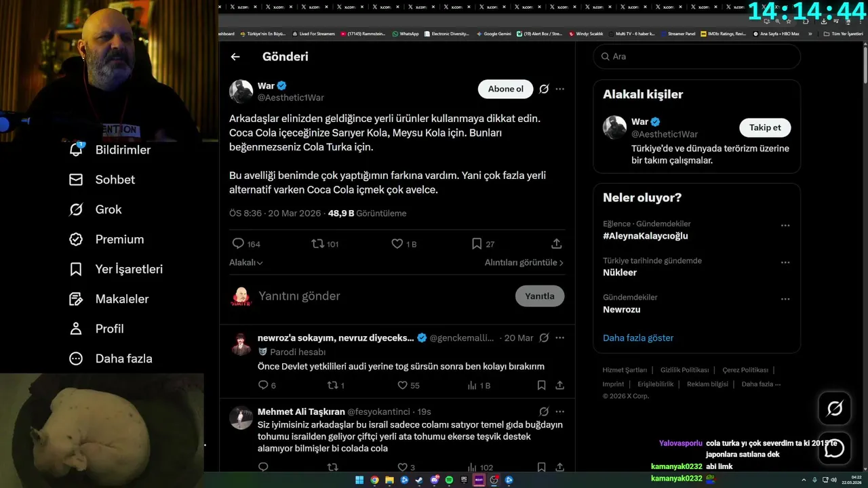Open Alıntıları görüntüle link
This screenshot has height=488, width=868.
click(x=524, y=262)
